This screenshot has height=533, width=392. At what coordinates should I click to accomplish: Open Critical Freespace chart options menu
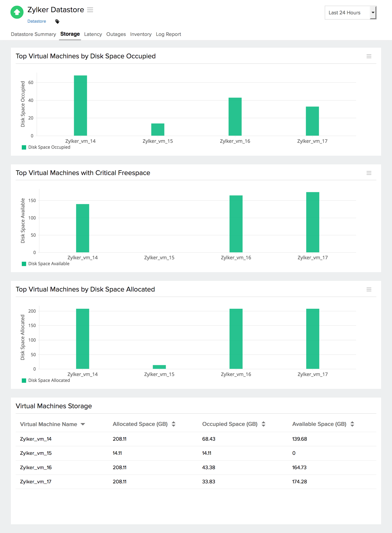[x=368, y=173]
